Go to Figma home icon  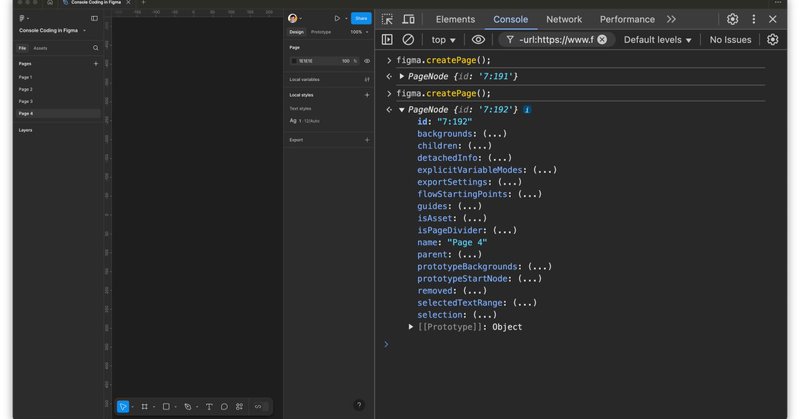50,3
